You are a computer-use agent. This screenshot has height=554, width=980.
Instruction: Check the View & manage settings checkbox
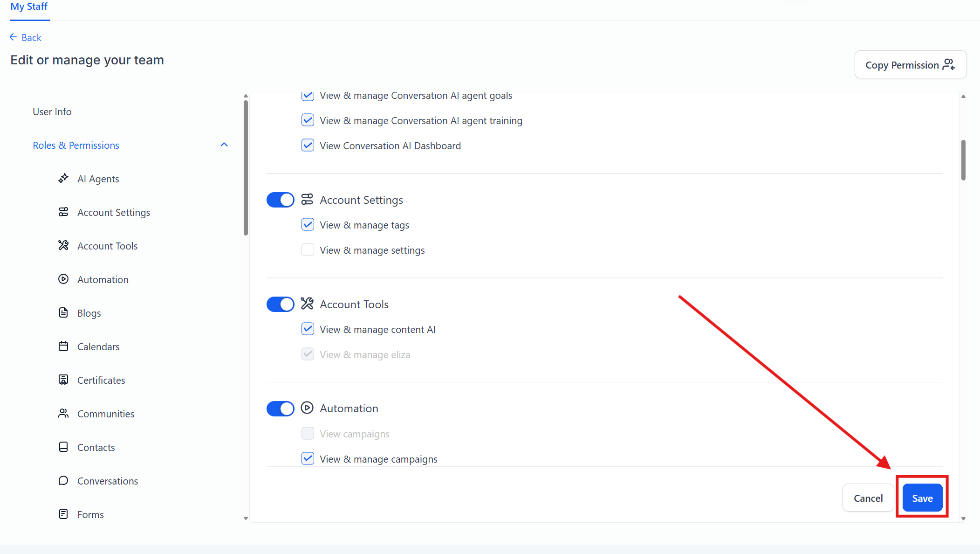pos(308,250)
